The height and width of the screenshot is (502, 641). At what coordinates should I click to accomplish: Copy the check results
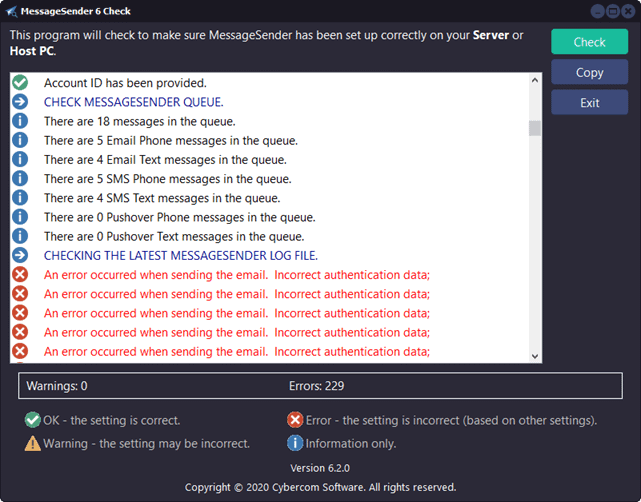(589, 72)
